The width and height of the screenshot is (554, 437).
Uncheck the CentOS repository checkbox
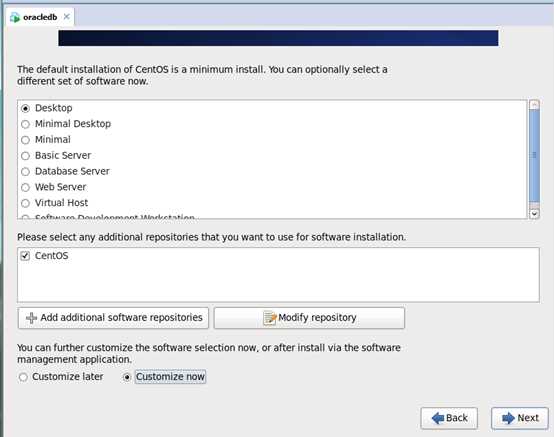click(25, 256)
